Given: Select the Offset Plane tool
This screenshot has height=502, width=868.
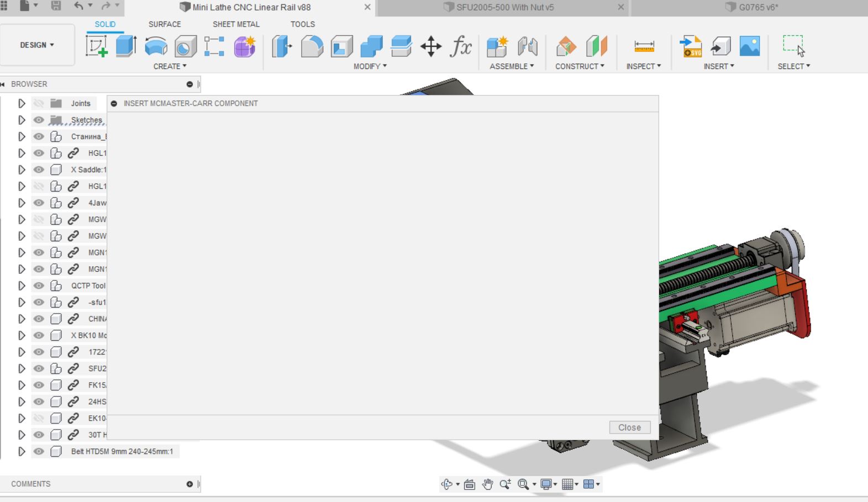Looking at the screenshot, I should tap(566, 46).
